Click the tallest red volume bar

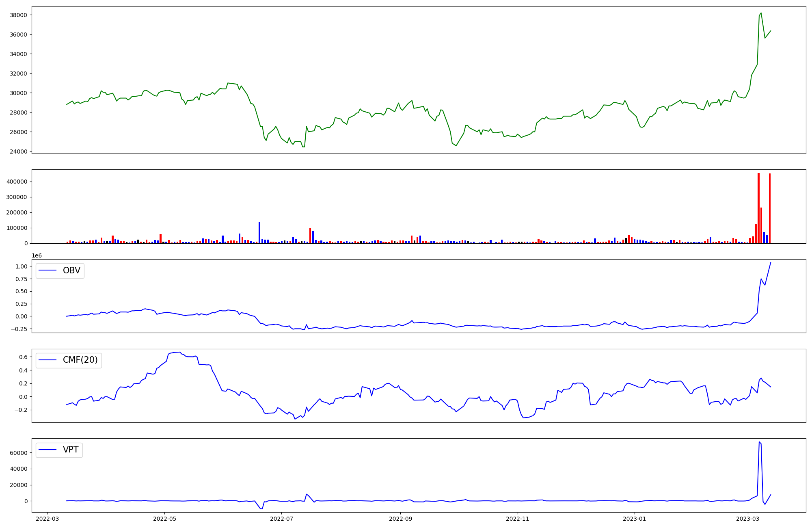click(758, 207)
